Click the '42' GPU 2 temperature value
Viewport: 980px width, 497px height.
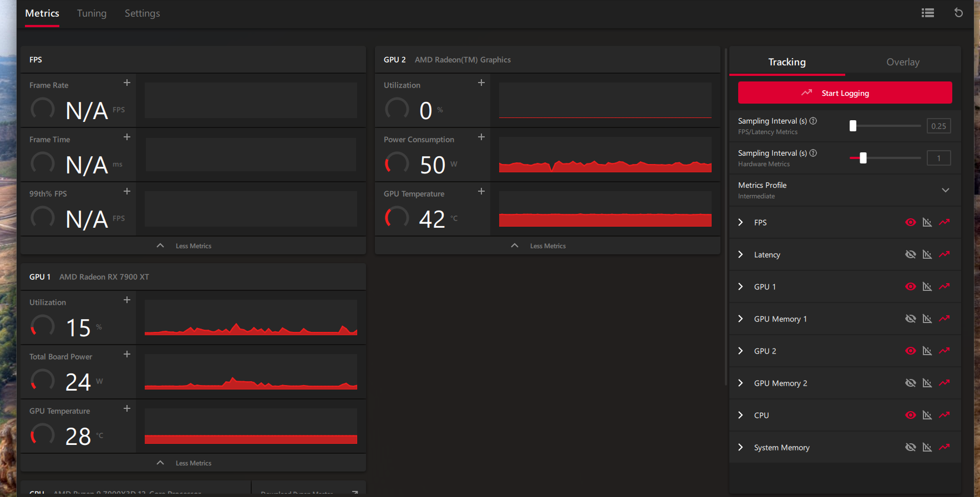432,219
